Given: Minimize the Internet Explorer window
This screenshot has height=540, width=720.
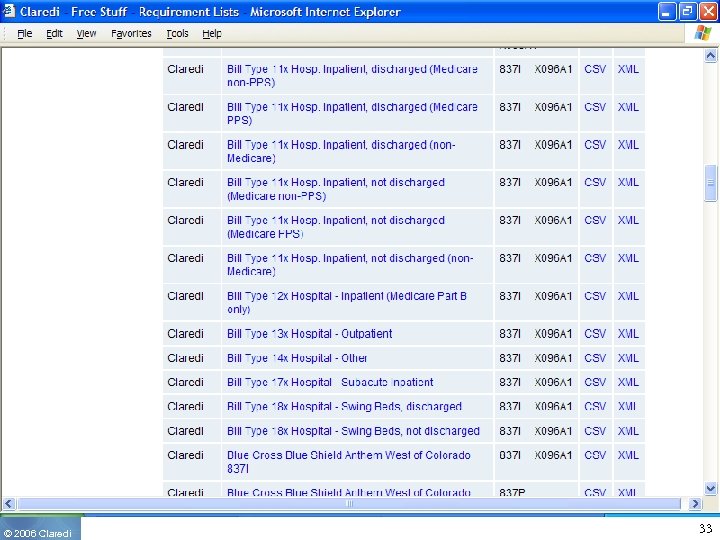Looking at the screenshot, I should pyautogui.click(x=667, y=11).
